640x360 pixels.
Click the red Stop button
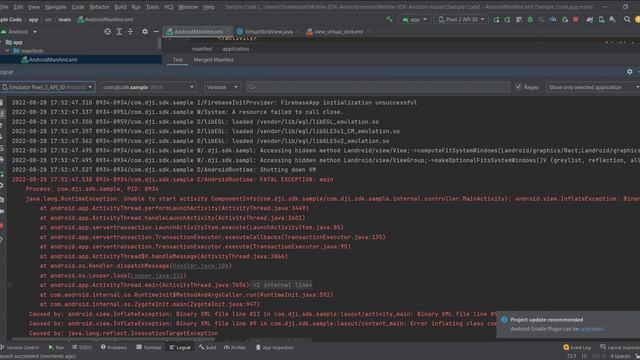tap(576, 19)
